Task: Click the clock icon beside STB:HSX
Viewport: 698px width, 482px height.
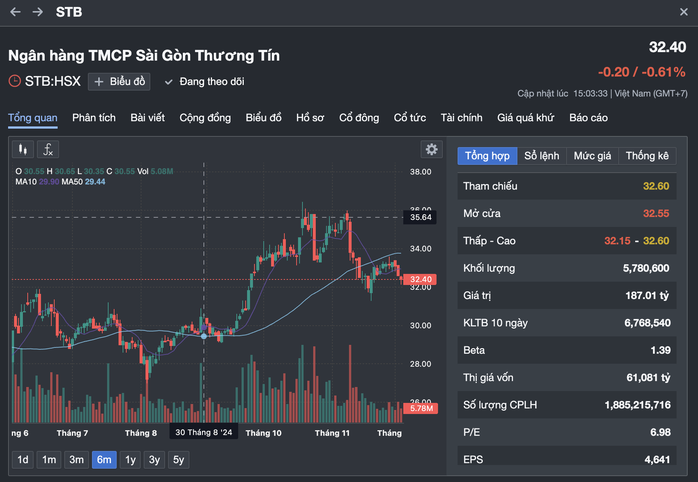Action: click(x=15, y=81)
